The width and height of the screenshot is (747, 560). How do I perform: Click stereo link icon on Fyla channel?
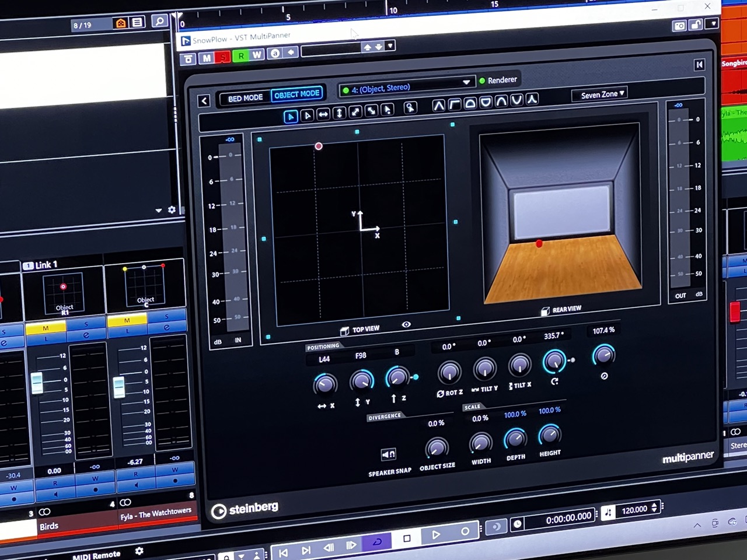click(125, 502)
